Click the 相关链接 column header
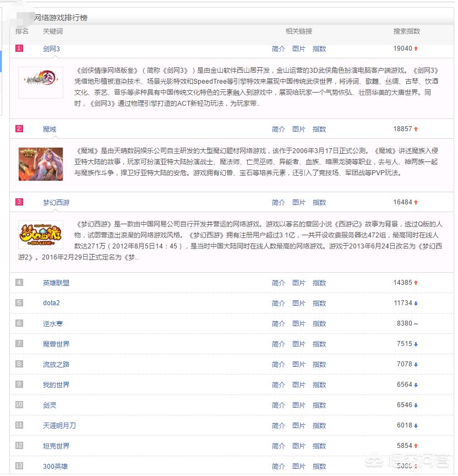 click(x=299, y=31)
